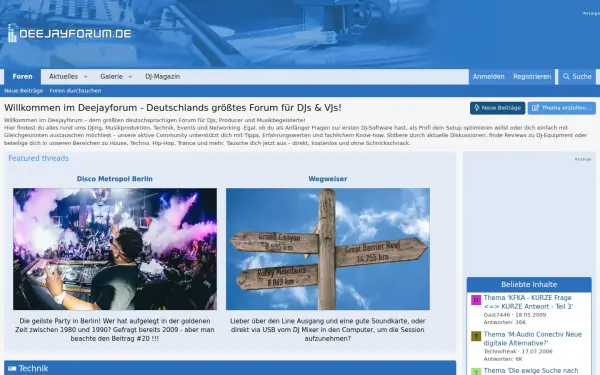
Task: Open the Suche search button
Action: tap(577, 77)
